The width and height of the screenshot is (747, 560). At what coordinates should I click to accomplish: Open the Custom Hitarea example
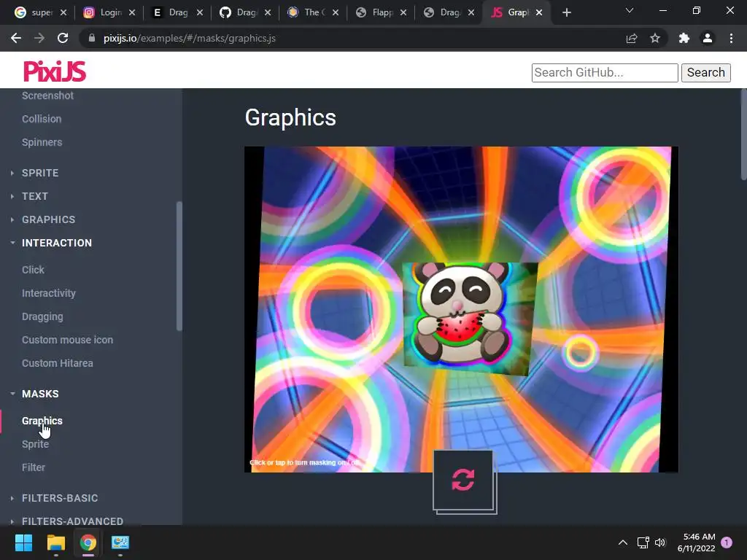click(x=57, y=363)
